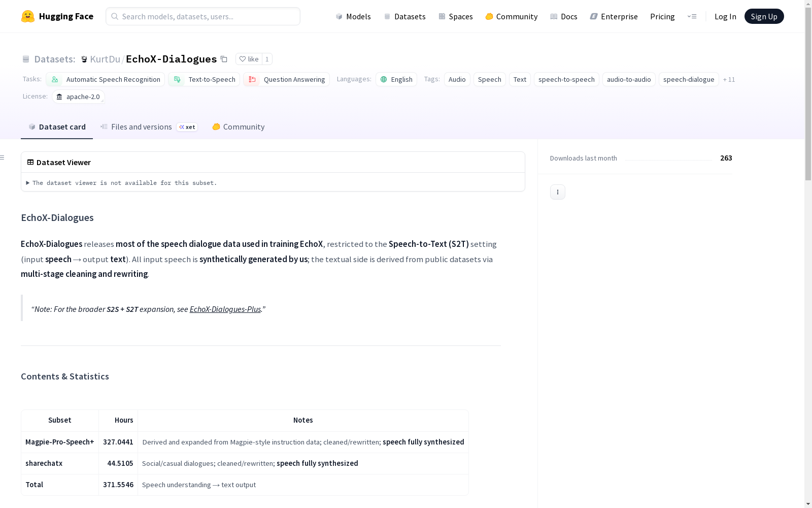Open the table of contents side icon

pyautogui.click(x=2, y=157)
